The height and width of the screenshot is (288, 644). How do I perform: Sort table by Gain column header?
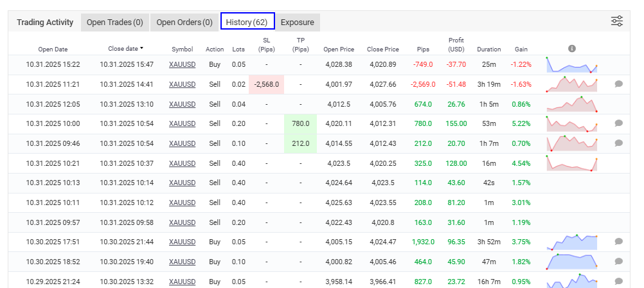click(x=521, y=50)
